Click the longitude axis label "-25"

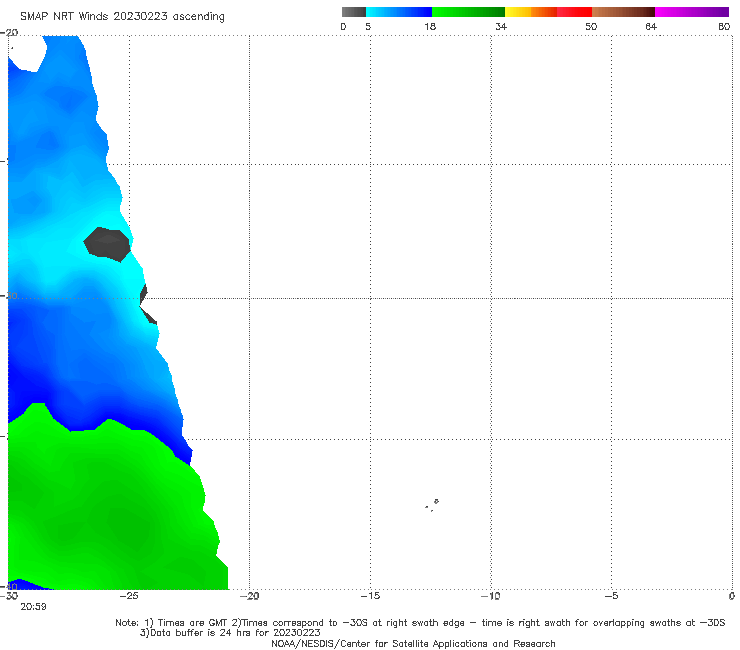(x=129, y=596)
